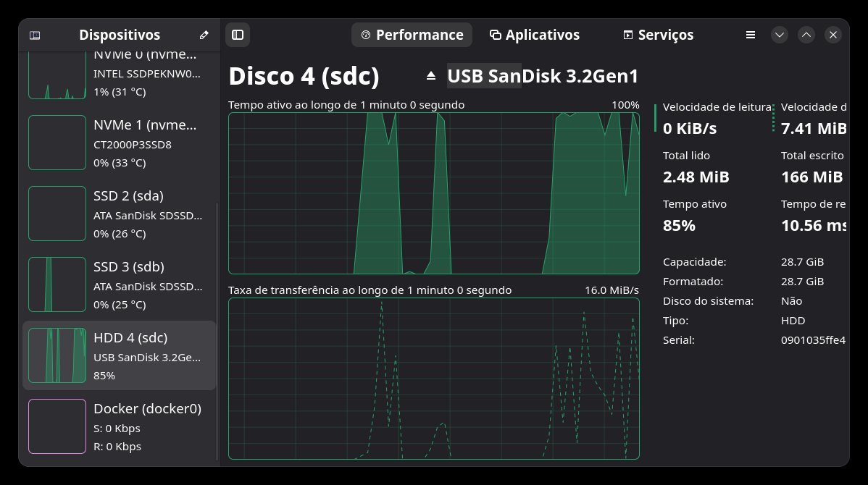Toggle the sidebar visibility button
Viewport: 868px width, 485px height.
238,35
